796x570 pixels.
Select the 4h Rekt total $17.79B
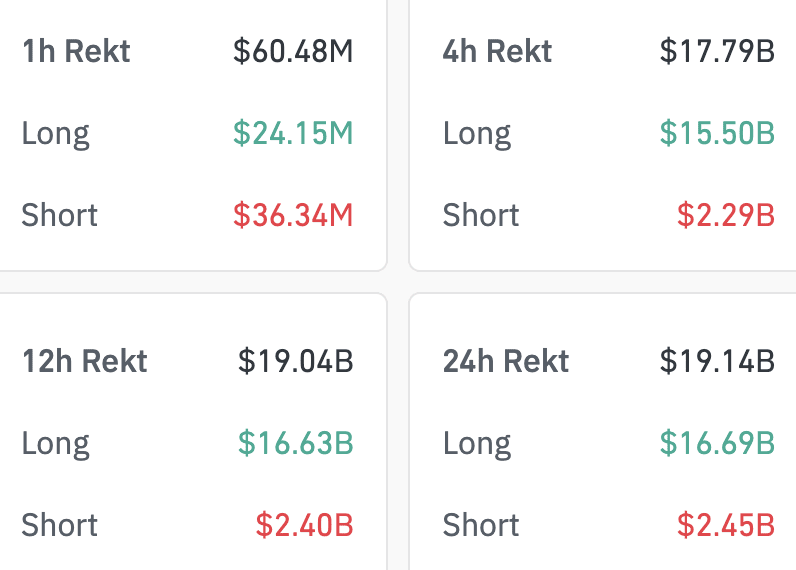pyautogui.click(x=717, y=51)
